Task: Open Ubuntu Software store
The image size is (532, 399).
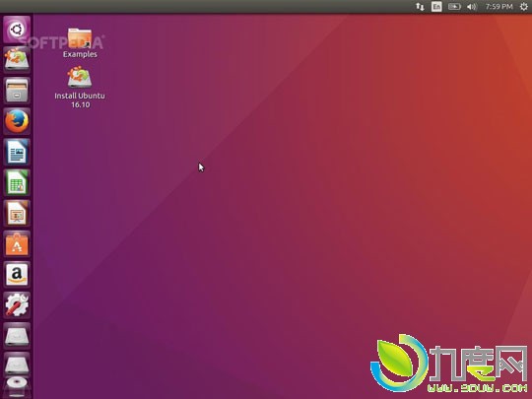Action: click(17, 244)
